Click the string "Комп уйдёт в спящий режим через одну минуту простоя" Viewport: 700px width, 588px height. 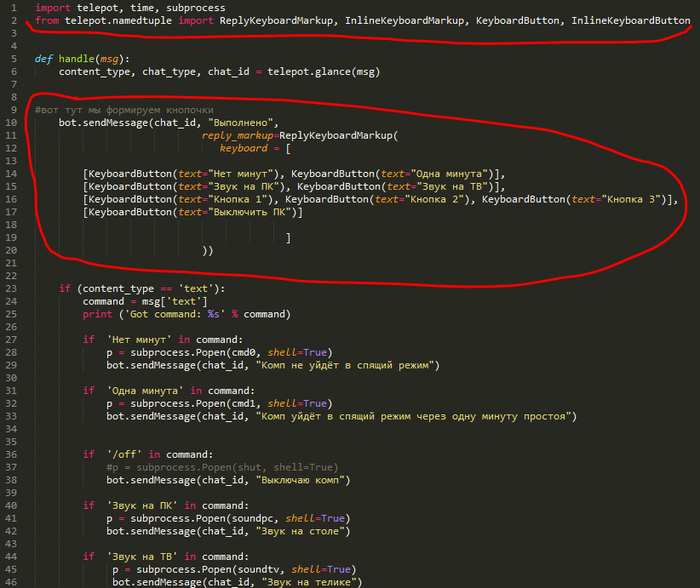point(413,417)
